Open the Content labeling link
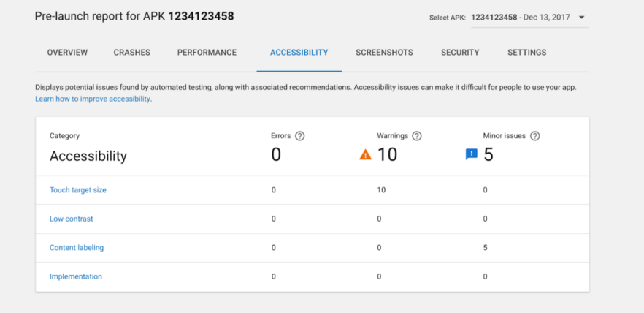This screenshot has width=644, height=313. point(77,248)
